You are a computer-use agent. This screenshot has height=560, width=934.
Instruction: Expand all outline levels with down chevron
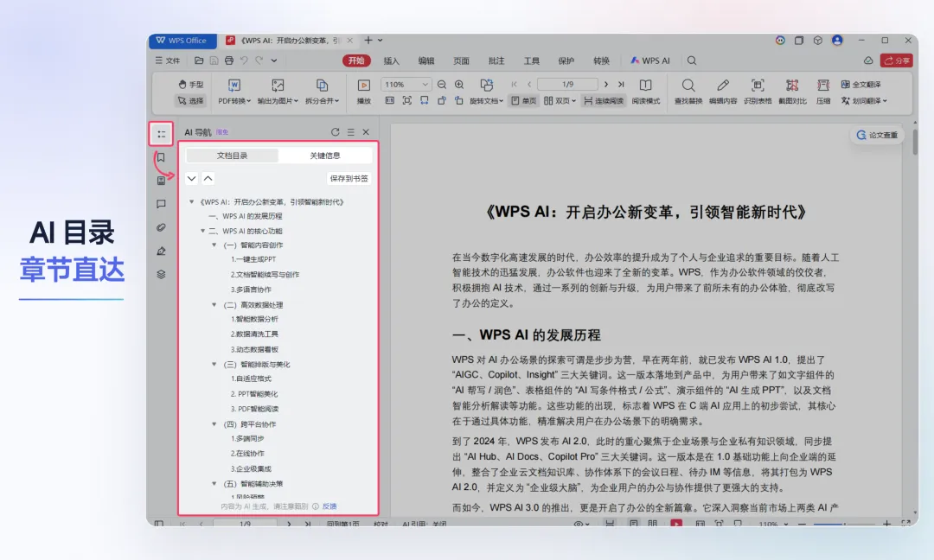pyautogui.click(x=191, y=178)
